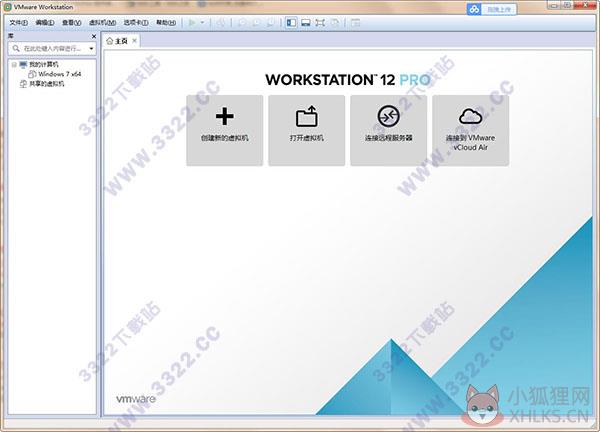Click the green power-on play button

[x=192, y=23]
